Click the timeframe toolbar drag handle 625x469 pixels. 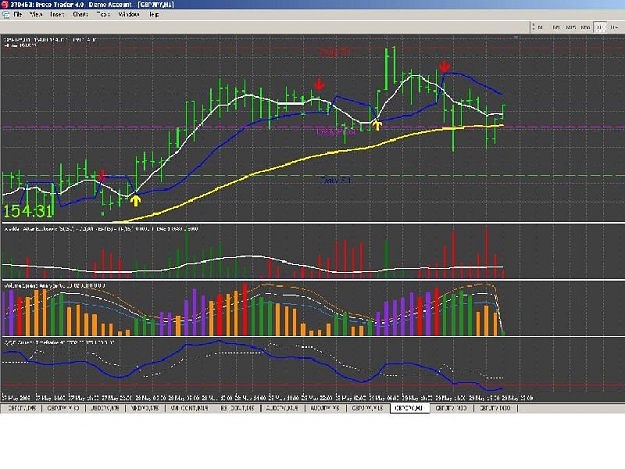pos(533,27)
